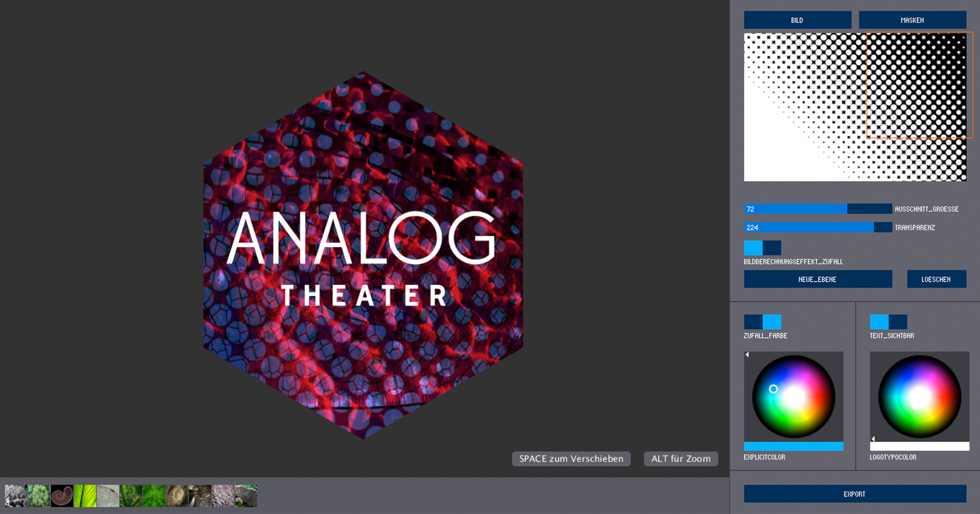980x514 pixels.
Task: Click the small arrow marker in the EXPLICITCOLOR panel
Action: point(747,354)
